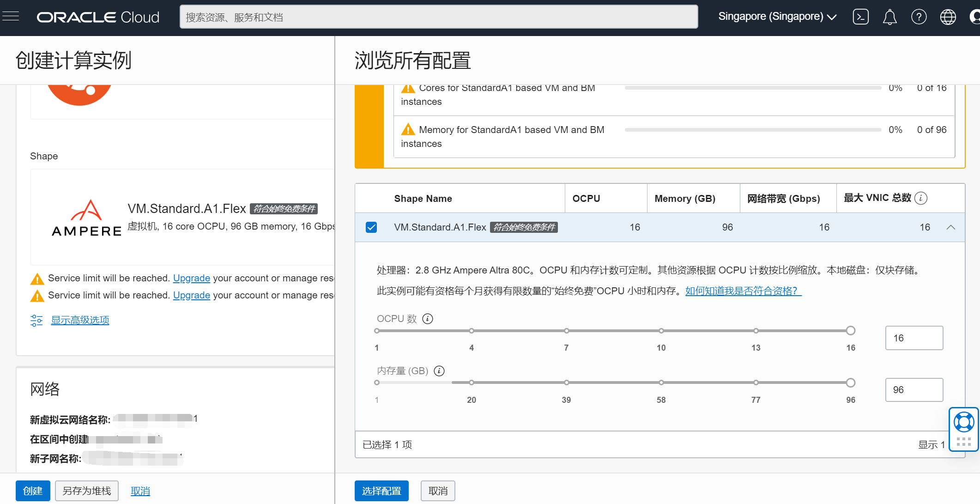Click the 0 of 96 memory usage text
This screenshot has width=980, height=504.
tap(932, 130)
